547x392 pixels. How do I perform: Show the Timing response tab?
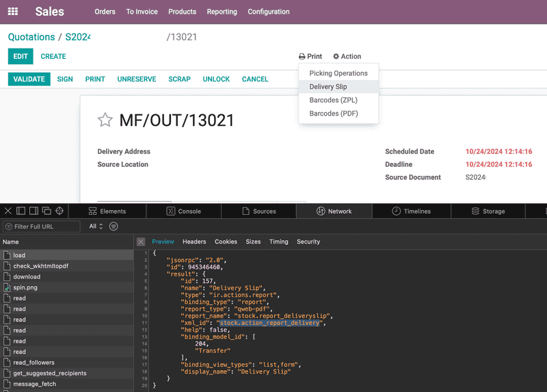click(279, 241)
